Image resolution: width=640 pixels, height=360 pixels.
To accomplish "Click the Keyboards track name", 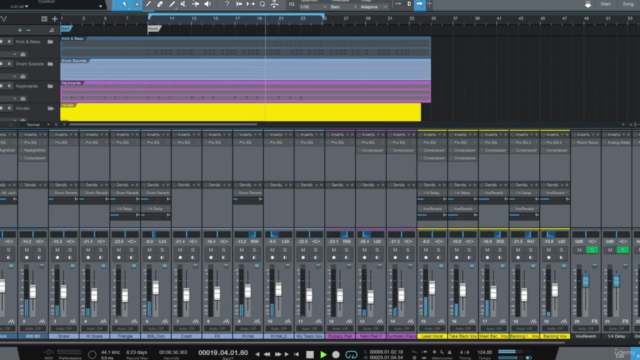I will click(x=27, y=86).
